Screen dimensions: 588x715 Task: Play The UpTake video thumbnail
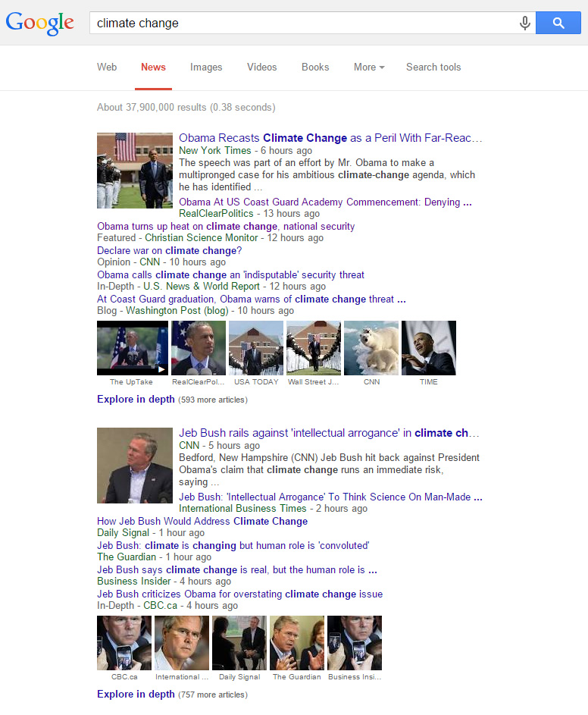click(133, 348)
